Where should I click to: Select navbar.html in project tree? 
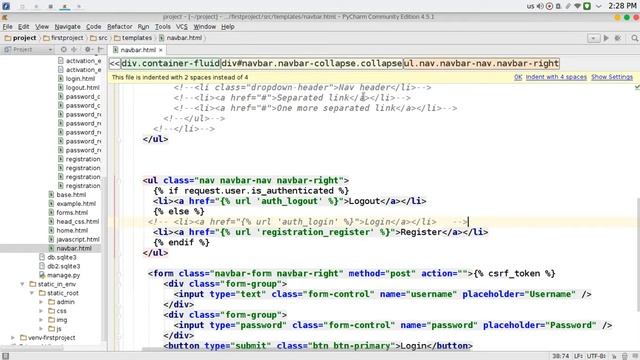coord(70,249)
